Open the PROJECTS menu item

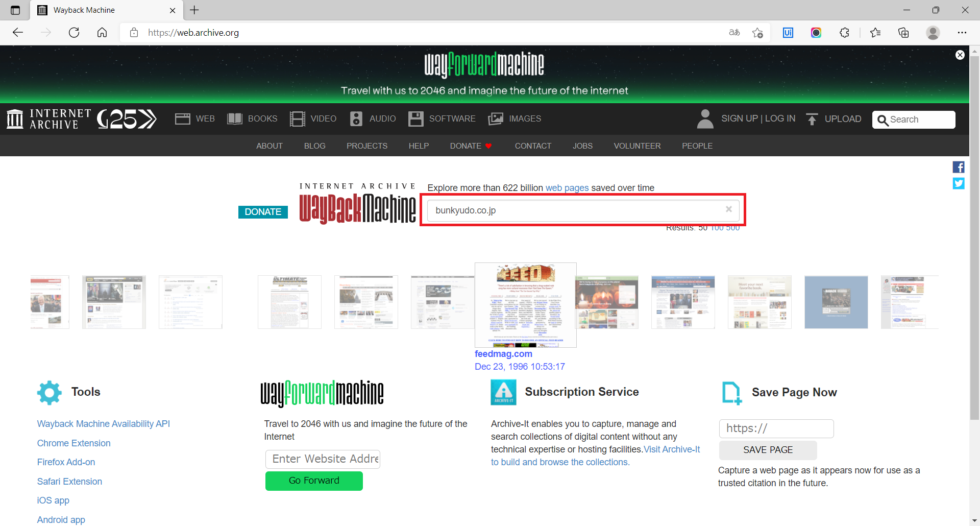[x=366, y=146]
